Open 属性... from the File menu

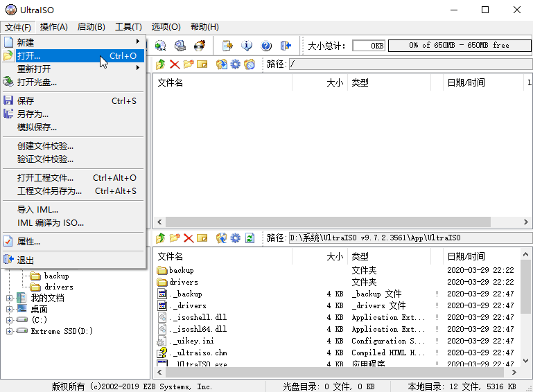tap(73, 242)
